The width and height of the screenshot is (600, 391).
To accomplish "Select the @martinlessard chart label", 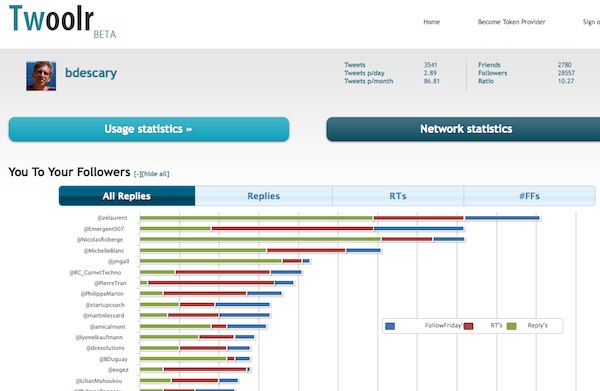I will pos(104,316).
